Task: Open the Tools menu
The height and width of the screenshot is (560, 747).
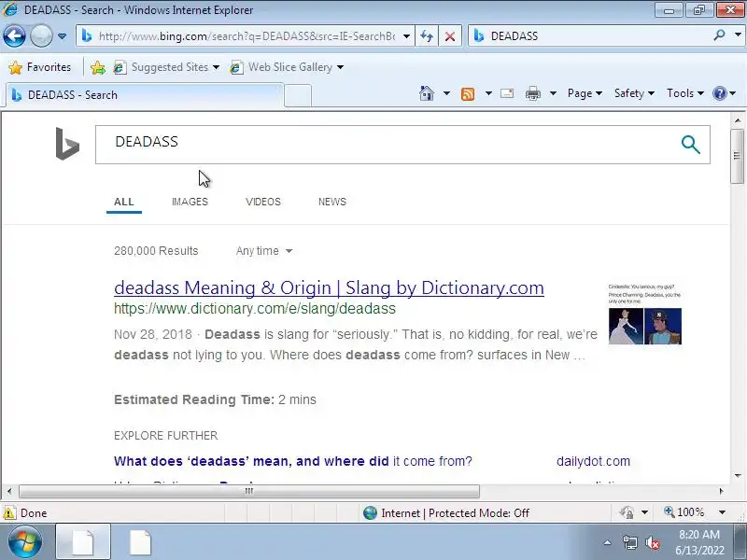Action: [685, 93]
